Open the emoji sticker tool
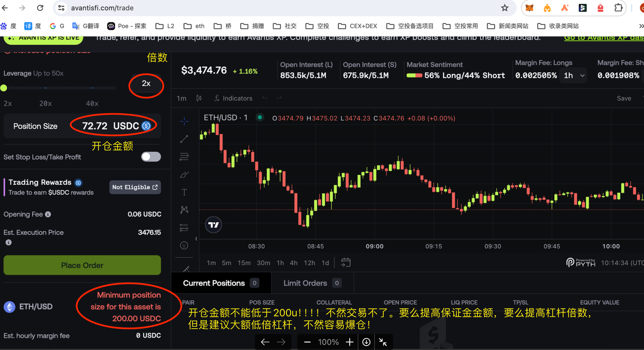 (x=184, y=245)
